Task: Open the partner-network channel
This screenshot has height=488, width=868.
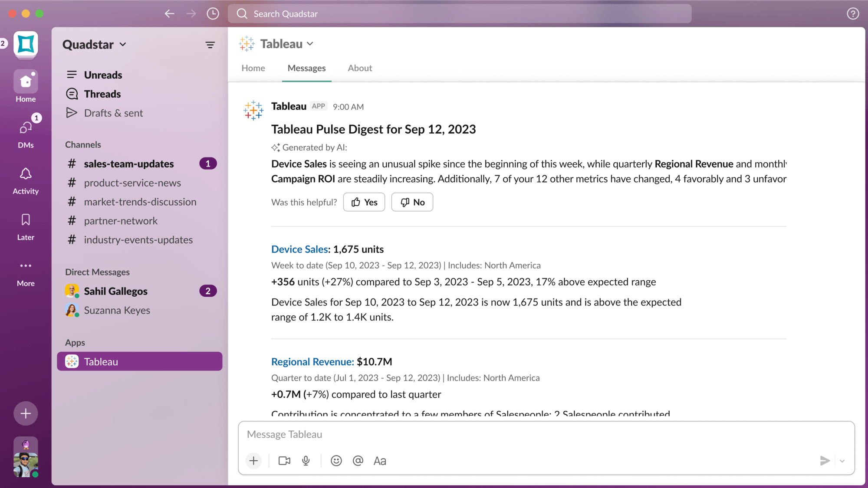Action: pyautogui.click(x=139, y=221)
